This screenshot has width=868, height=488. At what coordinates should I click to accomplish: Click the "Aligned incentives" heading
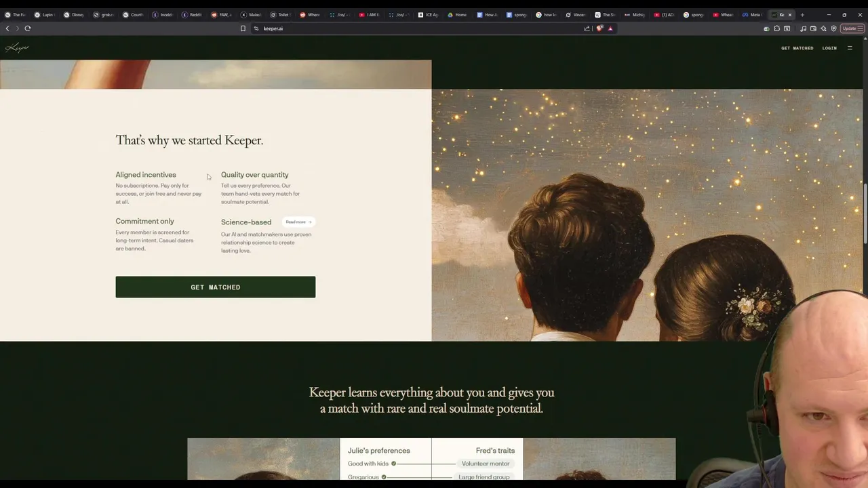tap(146, 175)
